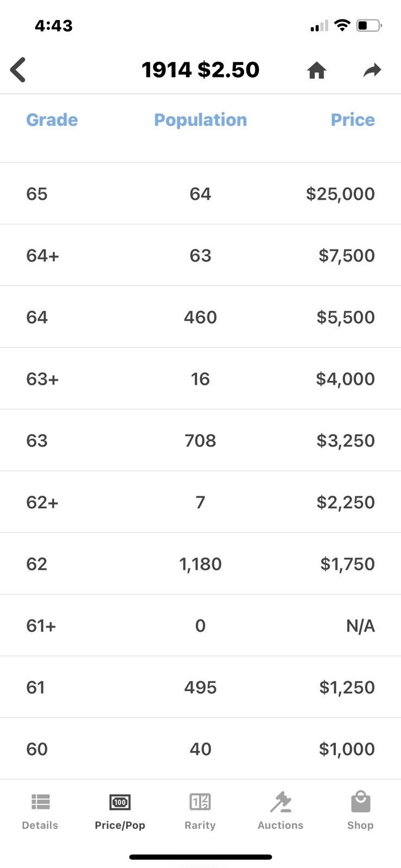Tap the $3,250 price for grade 63
The image size is (401, 868).
click(x=346, y=441)
